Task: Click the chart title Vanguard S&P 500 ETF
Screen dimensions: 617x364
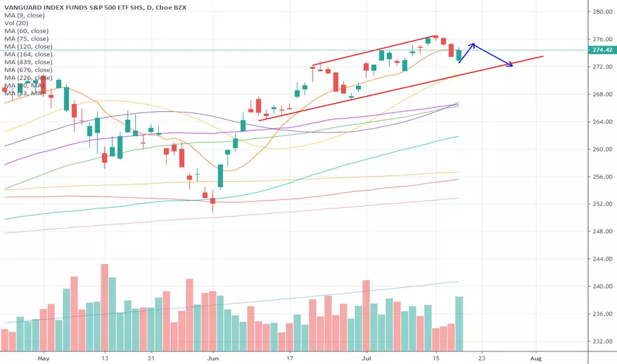Action: point(95,7)
